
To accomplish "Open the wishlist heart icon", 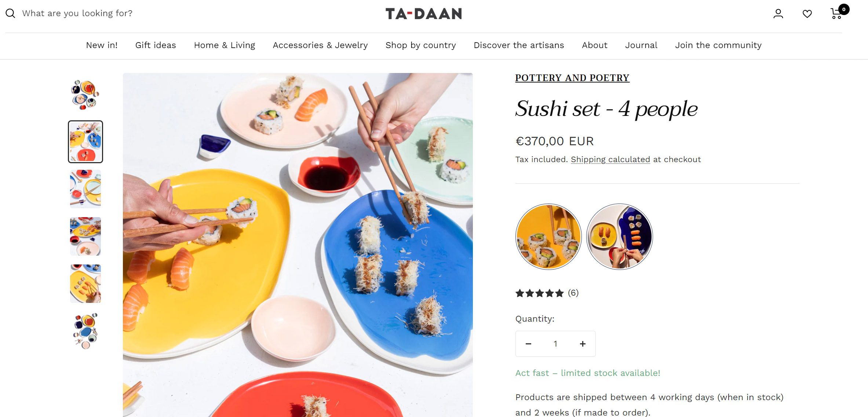I will coord(807,14).
